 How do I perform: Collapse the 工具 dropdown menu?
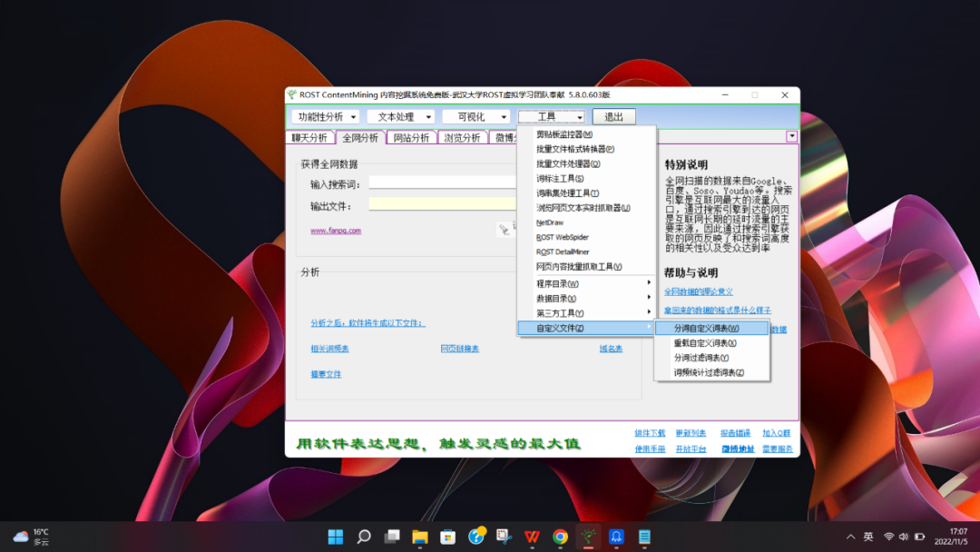[552, 117]
